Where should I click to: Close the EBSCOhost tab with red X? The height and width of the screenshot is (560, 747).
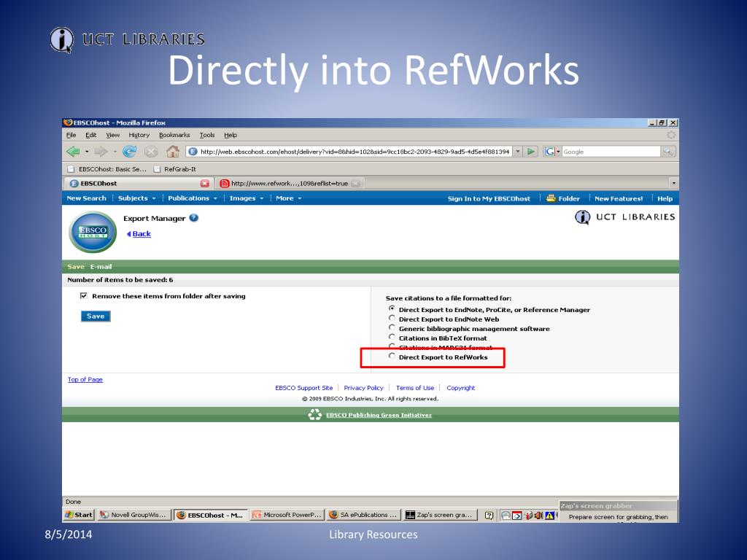[205, 183]
